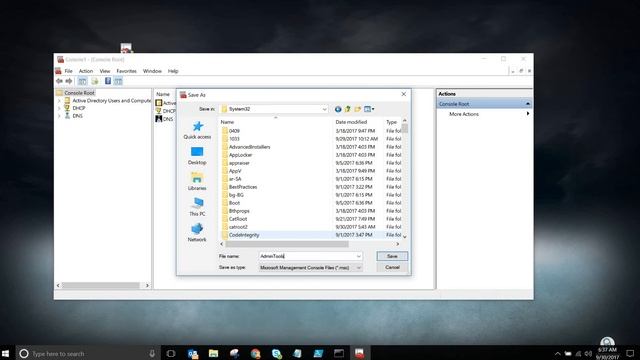The image size is (640, 360).
Task: Open Quick access in Save As sidebar
Action: [197, 130]
